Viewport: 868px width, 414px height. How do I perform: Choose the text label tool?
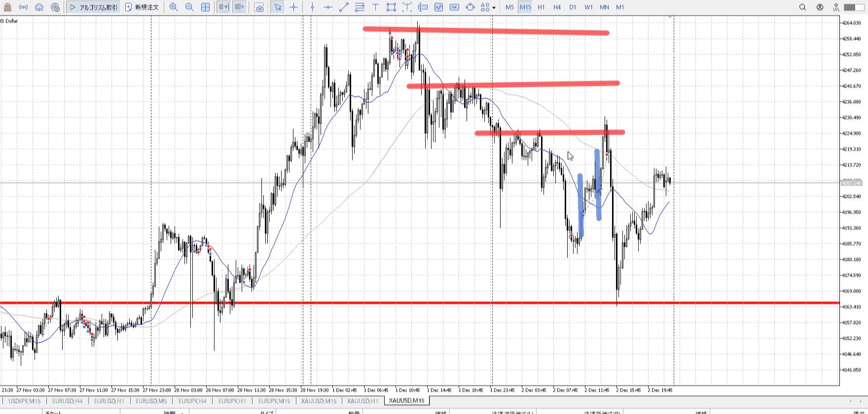tap(375, 7)
